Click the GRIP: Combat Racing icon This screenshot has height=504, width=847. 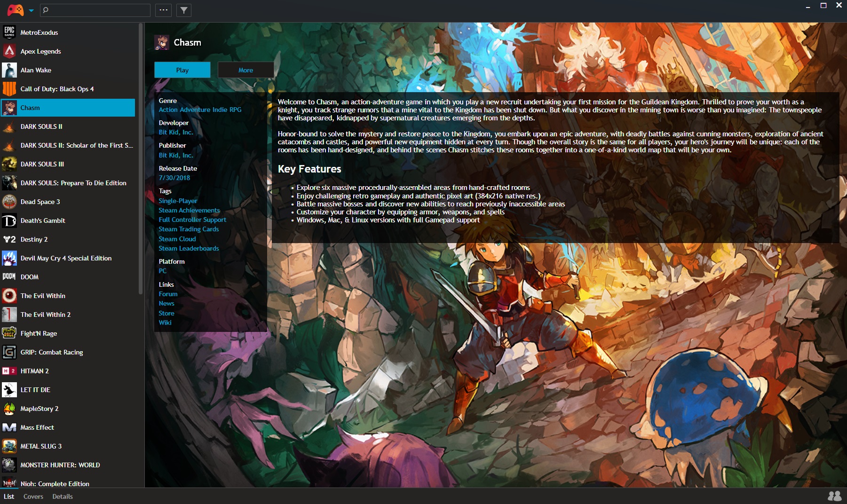coord(9,352)
